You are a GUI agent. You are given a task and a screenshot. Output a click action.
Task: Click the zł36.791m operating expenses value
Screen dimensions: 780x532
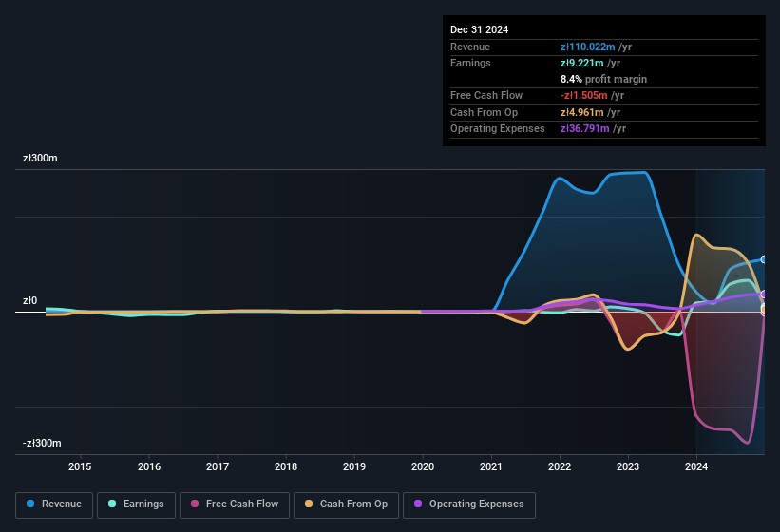click(x=584, y=129)
